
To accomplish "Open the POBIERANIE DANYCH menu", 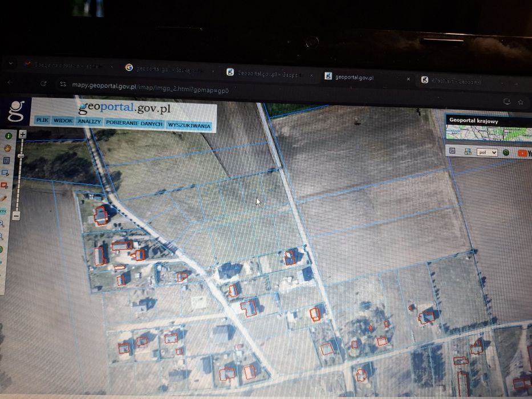I will [x=135, y=124].
